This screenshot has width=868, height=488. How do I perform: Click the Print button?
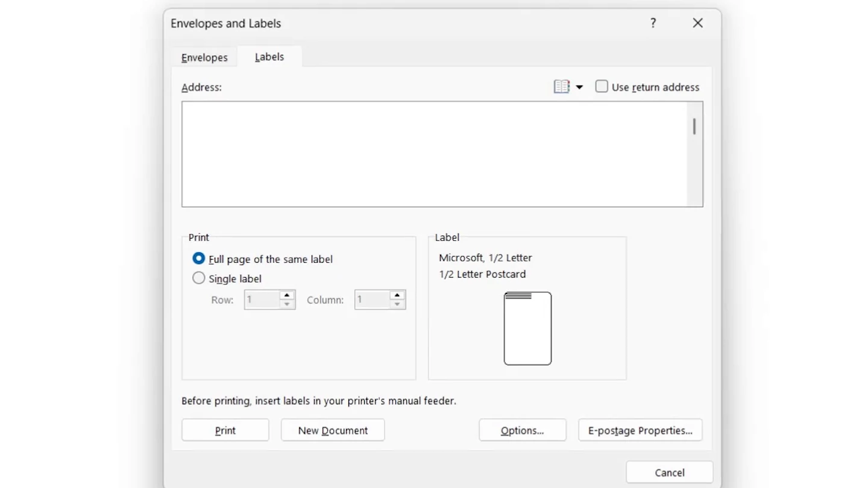(225, 430)
